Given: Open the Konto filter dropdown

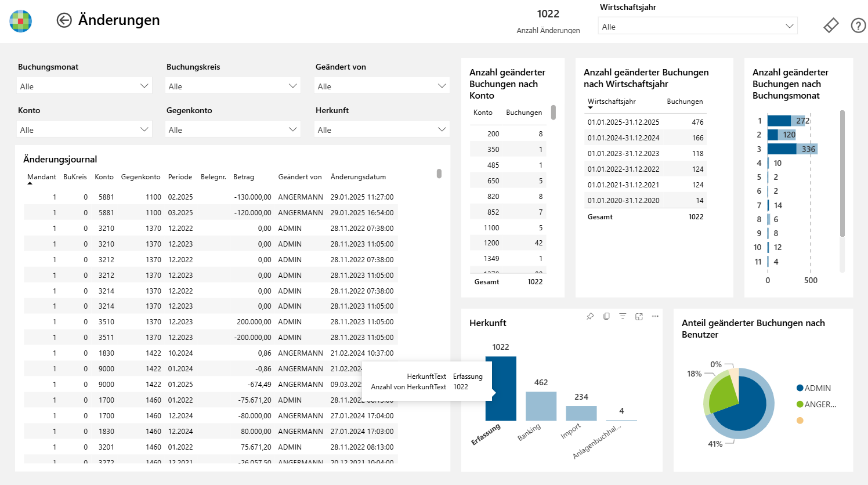Looking at the screenshot, I should click(x=84, y=129).
